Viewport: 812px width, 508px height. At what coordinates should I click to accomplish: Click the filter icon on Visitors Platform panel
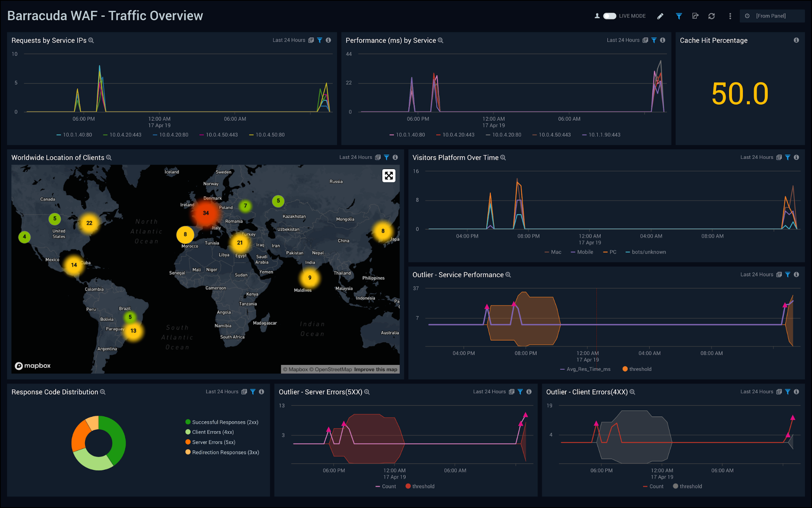[x=788, y=157]
